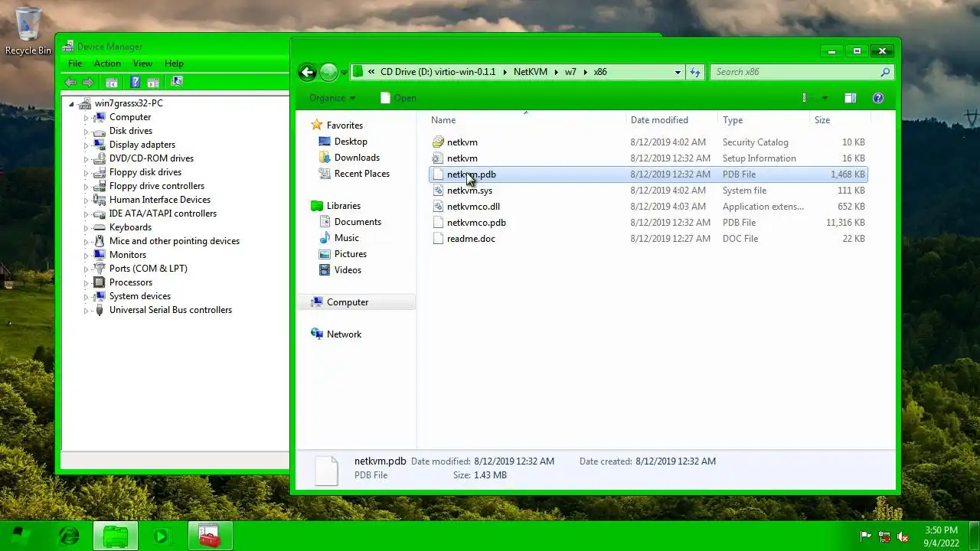Select the netkvm Setup Information file
The image size is (980, 551).
pyautogui.click(x=648, y=158)
